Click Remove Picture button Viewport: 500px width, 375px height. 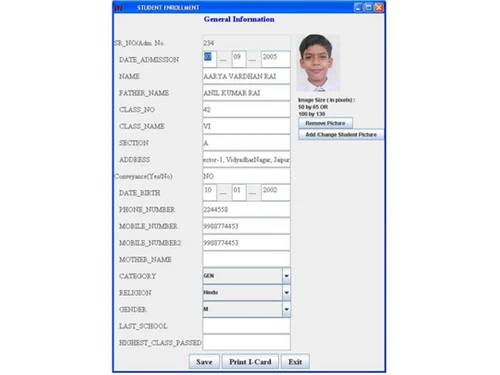point(325,123)
